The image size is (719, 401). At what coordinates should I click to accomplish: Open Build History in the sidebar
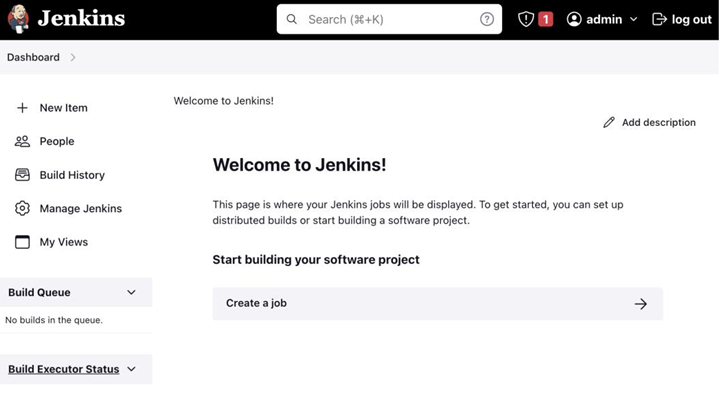[72, 175]
